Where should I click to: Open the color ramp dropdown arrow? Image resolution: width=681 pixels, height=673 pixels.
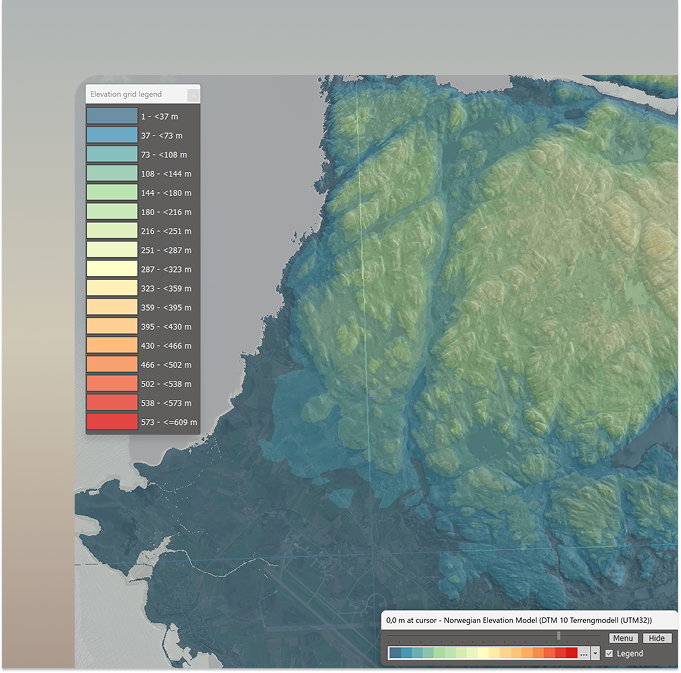[x=595, y=653]
